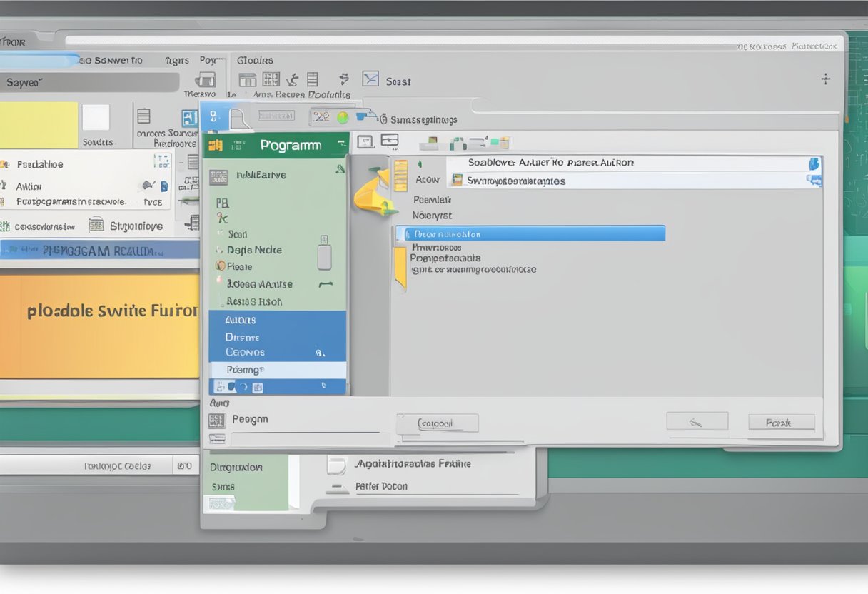The height and width of the screenshot is (594, 868).
Task: Select the grid calendar icon in the Globins group
Action: click(271, 79)
